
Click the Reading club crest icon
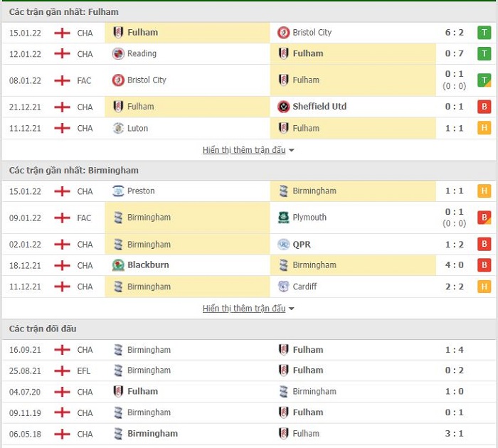118,53
